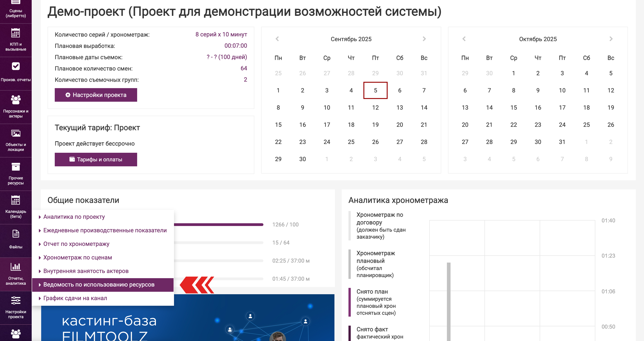Select September 17 in calendar
644x341 pixels.
(327, 125)
